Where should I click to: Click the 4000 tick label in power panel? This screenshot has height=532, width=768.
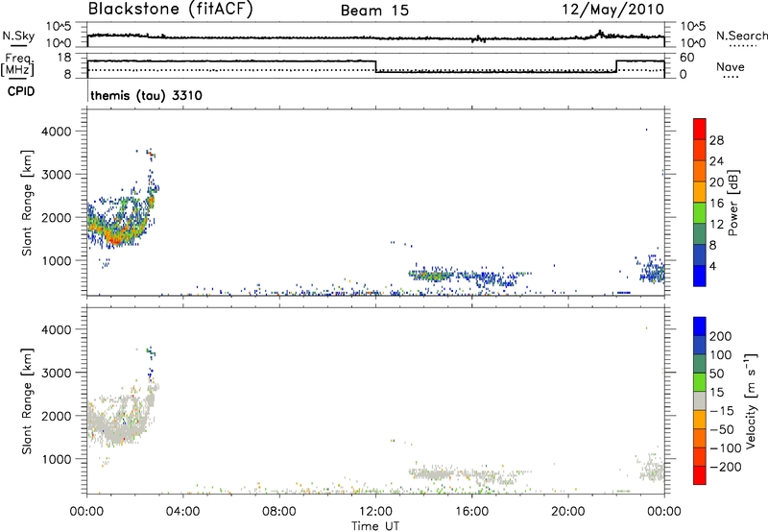tap(57, 132)
